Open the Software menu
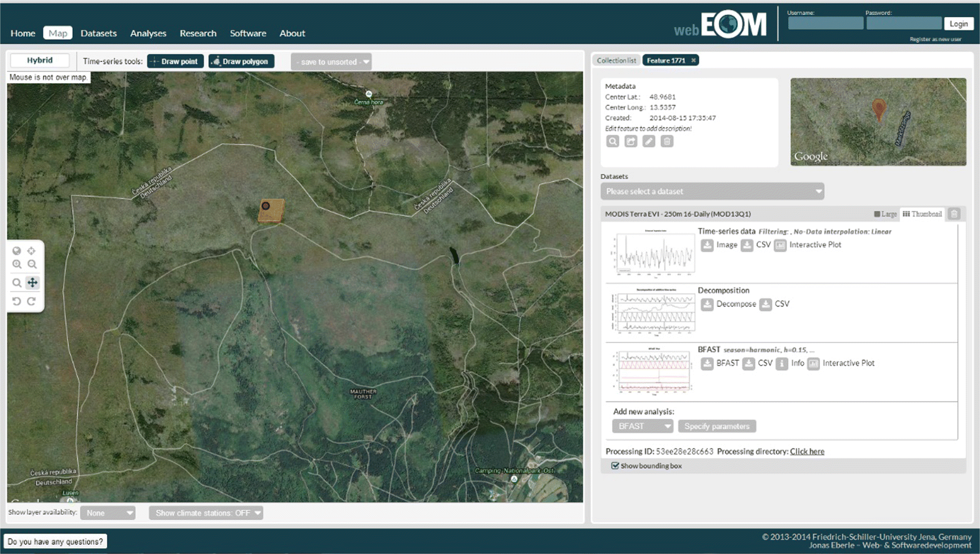Screen dimensions: 980x554 click(248, 33)
